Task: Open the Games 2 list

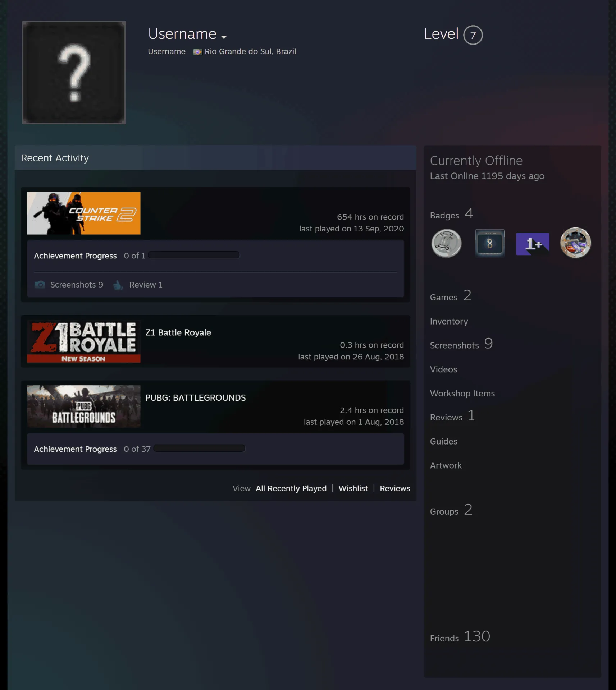Action: click(451, 296)
